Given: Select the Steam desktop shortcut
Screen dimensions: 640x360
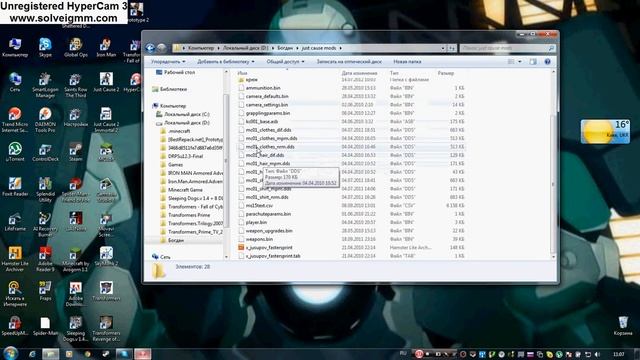Looking at the screenshot, I should pyautogui.click(x=76, y=151).
